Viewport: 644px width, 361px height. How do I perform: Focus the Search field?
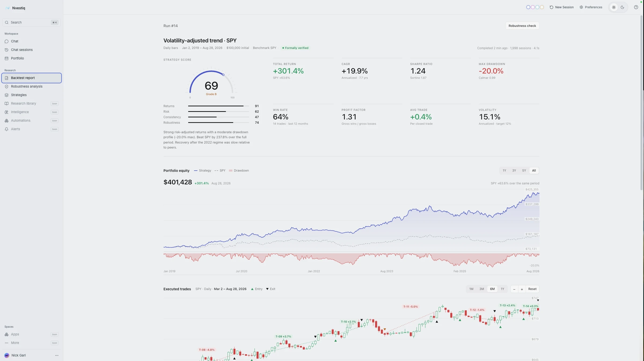click(x=31, y=23)
